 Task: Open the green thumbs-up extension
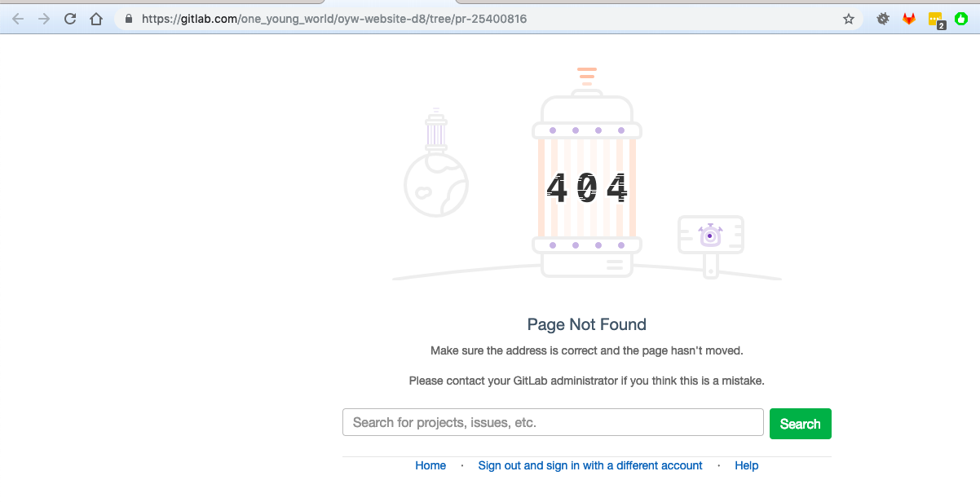(x=962, y=18)
